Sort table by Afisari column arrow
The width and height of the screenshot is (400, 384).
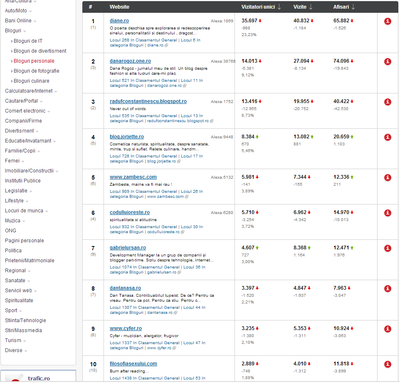[353, 7]
